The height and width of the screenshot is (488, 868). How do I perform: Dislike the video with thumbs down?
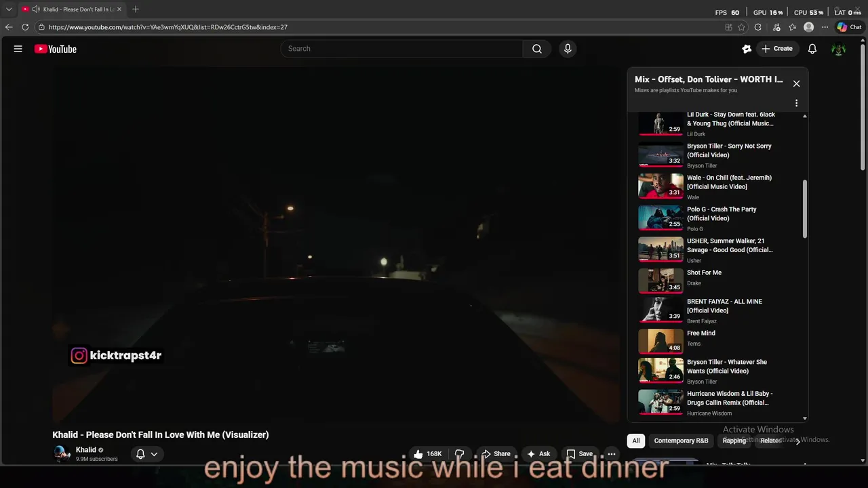(459, 453)
